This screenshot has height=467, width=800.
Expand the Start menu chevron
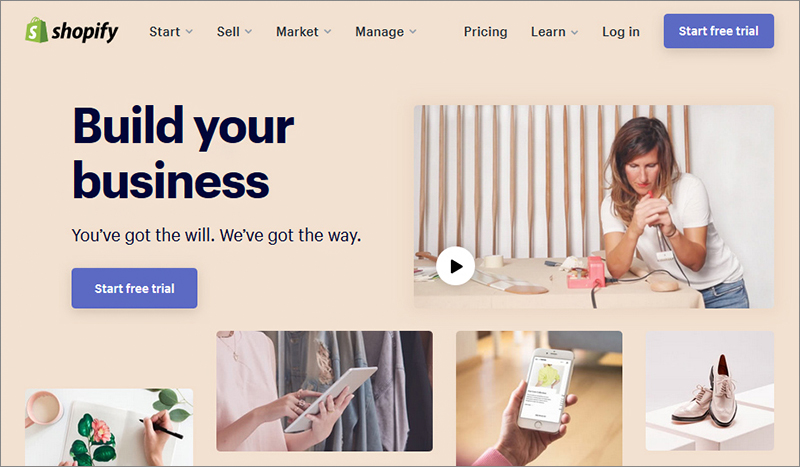tap(189, 32)
